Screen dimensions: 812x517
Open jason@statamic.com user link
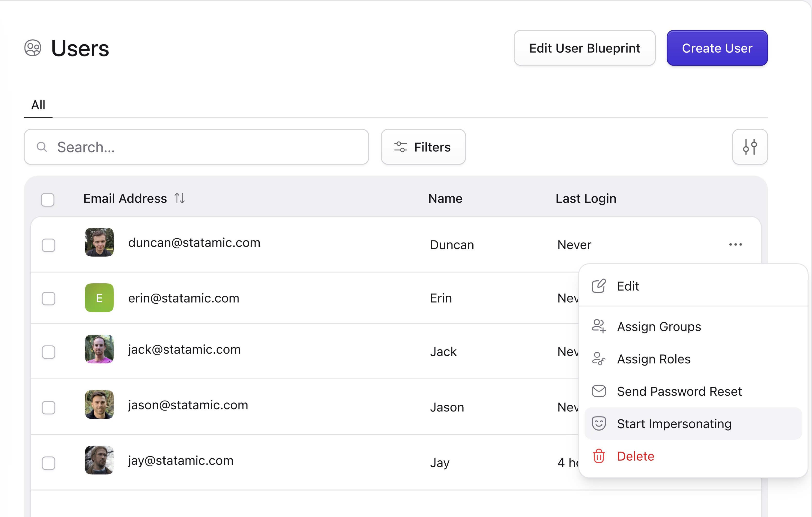click(188, 405)
